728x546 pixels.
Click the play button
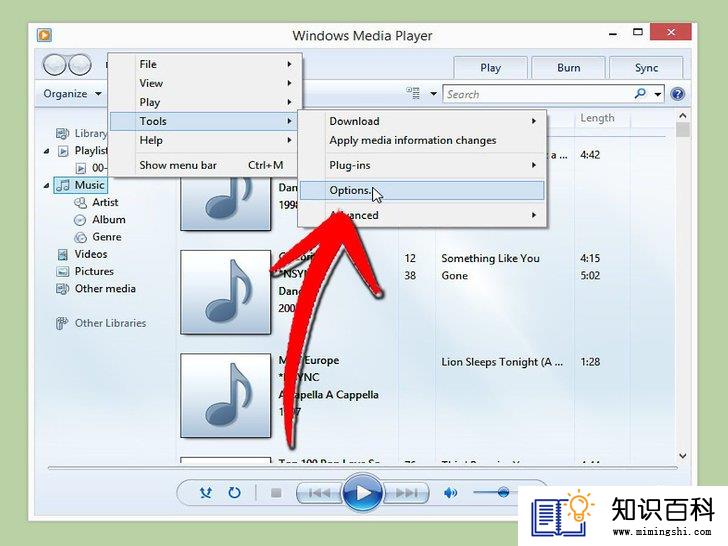[363, 493]
